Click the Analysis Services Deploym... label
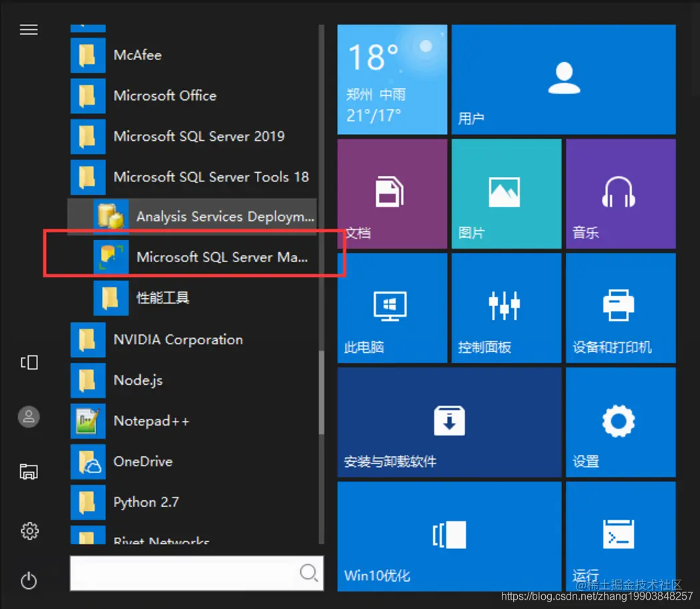 (225, 217)
